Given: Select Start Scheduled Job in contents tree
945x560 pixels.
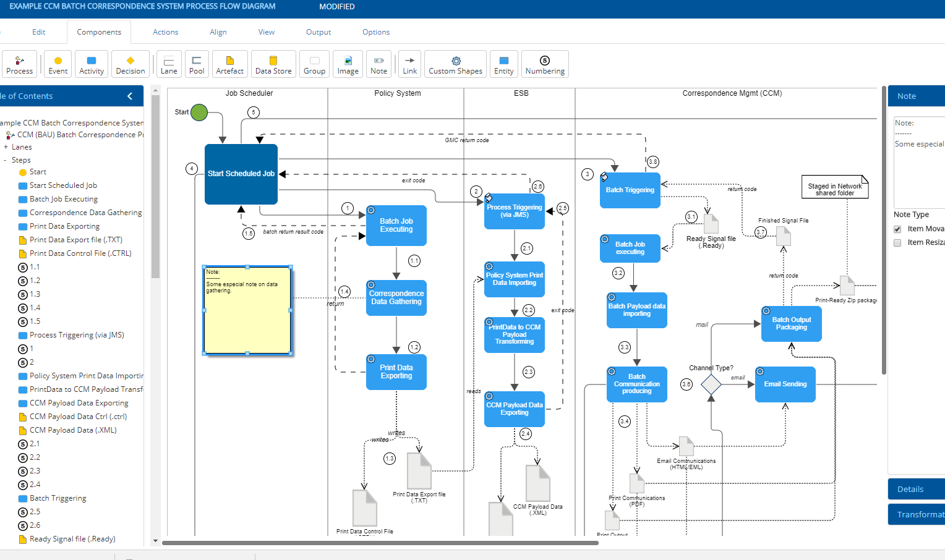Looking at the screenshot, I should click(x=63, y=185).
